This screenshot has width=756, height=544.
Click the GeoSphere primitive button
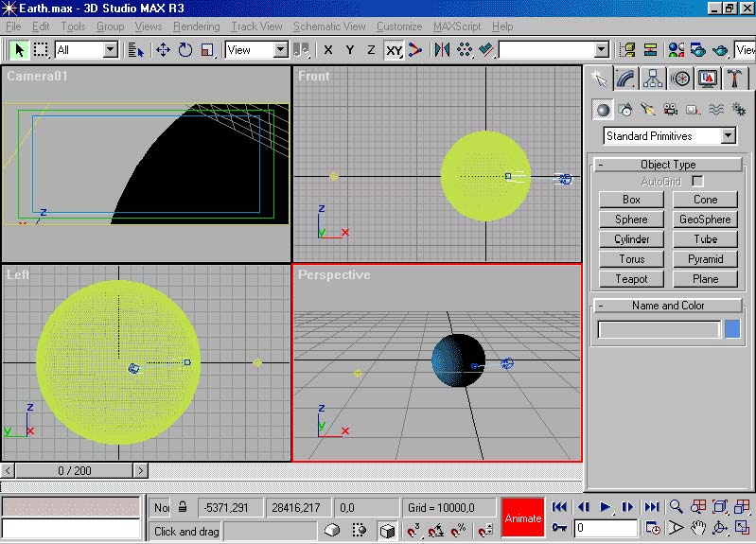coord(705,219)
